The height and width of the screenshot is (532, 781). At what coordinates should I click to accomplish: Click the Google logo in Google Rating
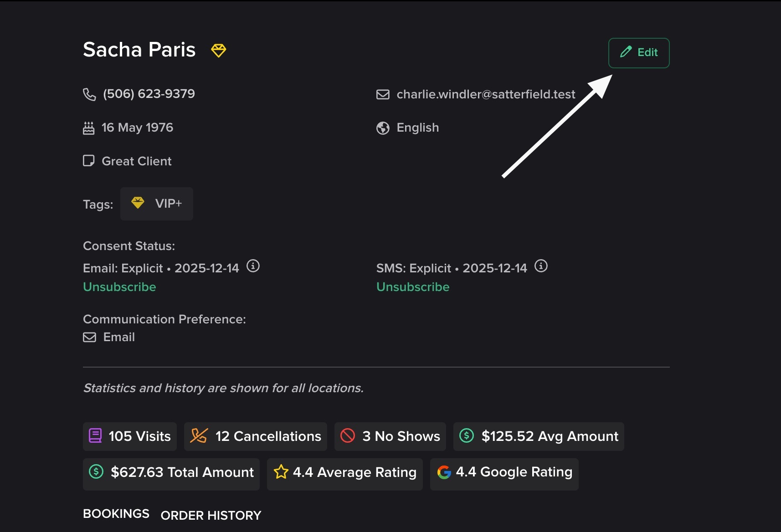pos(444,472)
